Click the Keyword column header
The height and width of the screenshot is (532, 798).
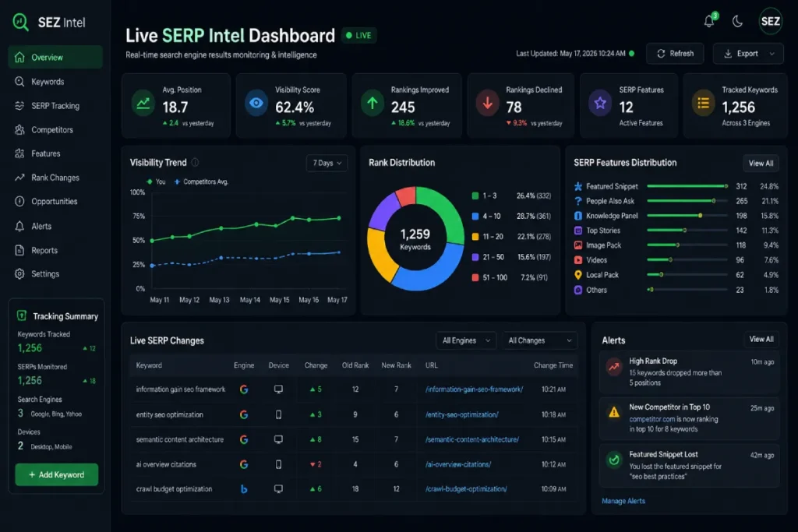coord(149,365)
